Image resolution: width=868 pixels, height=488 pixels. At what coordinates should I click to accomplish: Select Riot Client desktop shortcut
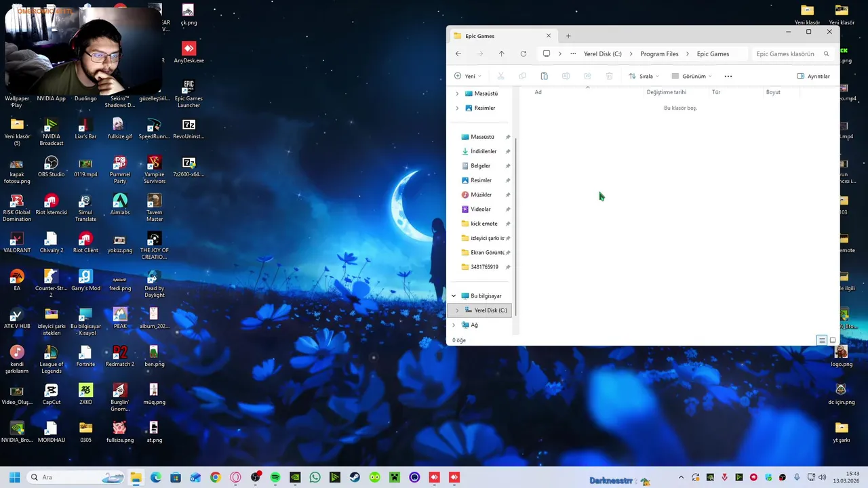(x=85, y=243)
